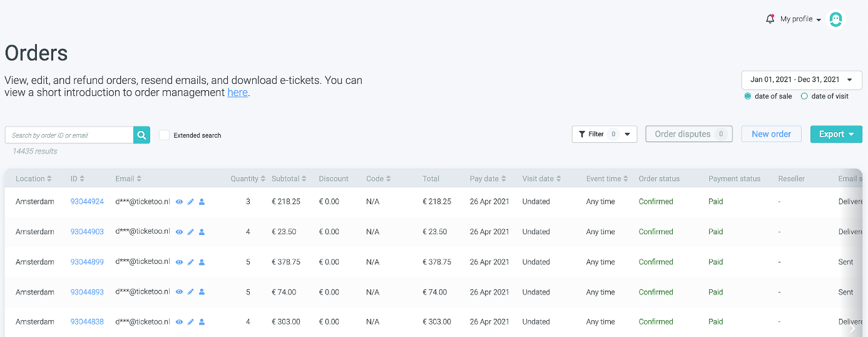Open the notification bell
This screenshot has height=337, width=868.
point(770,19)
